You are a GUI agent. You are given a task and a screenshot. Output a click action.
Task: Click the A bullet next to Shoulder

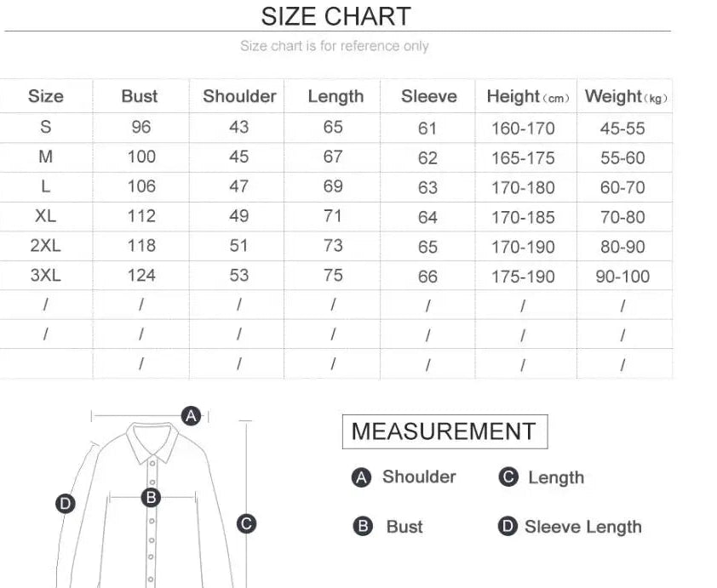coord(361,478)
